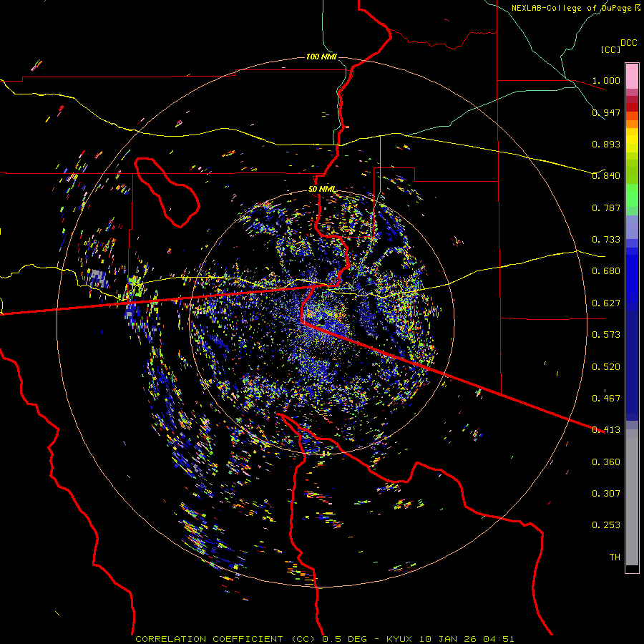Select the 0.947 scale value
Image resolution: width=644 pixels, height=644 pixels.
pos(606,112)
